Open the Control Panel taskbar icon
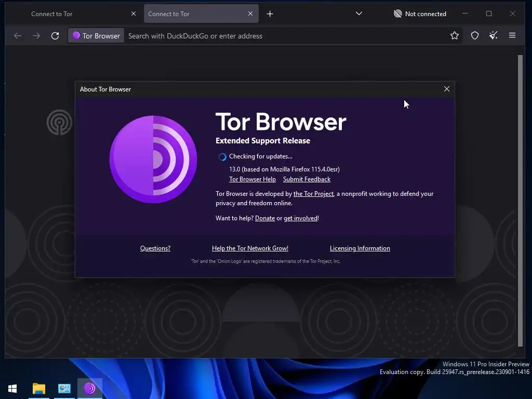This screenshot has height=399, width=532. [x=64, y=389]
